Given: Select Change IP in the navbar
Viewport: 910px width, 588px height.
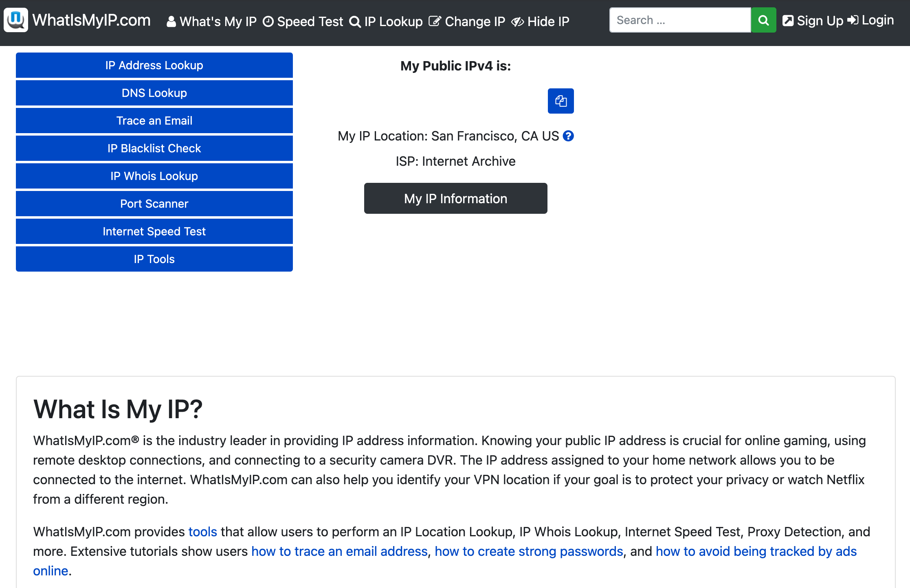Looking at the screenshot, I should [467, 21].
